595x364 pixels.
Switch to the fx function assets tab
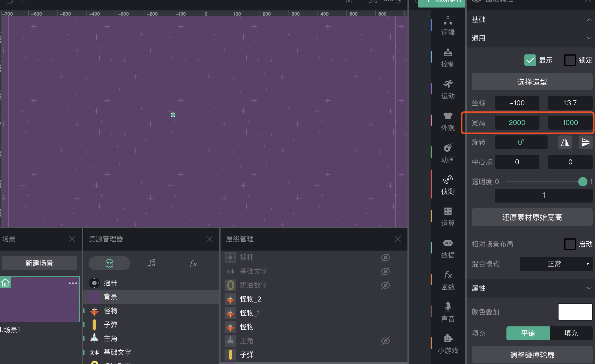pos(193,263)
